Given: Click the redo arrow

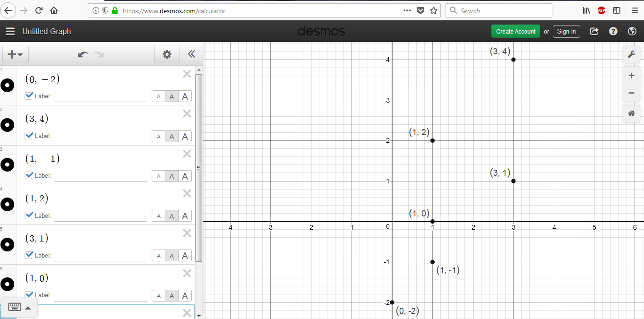Looking at the screenshot, I should point(98,54).
